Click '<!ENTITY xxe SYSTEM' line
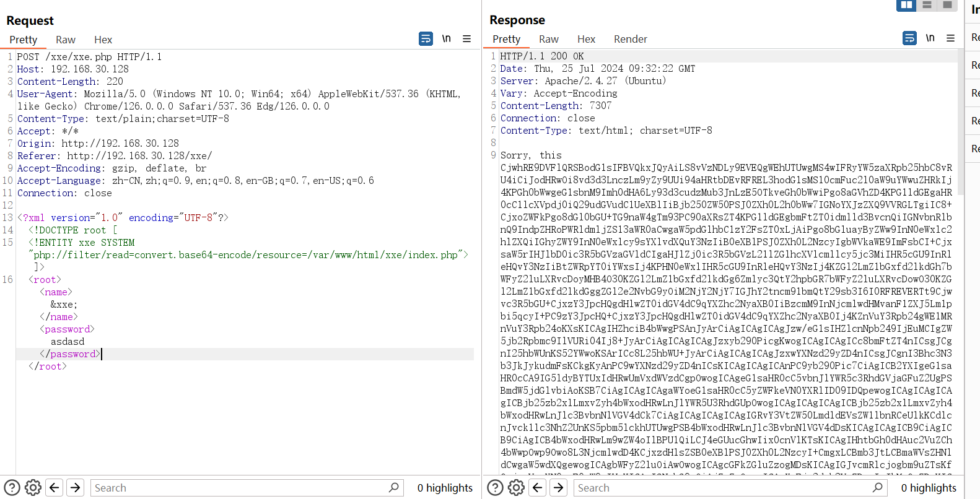980x499 pixels. coord(81,243)
